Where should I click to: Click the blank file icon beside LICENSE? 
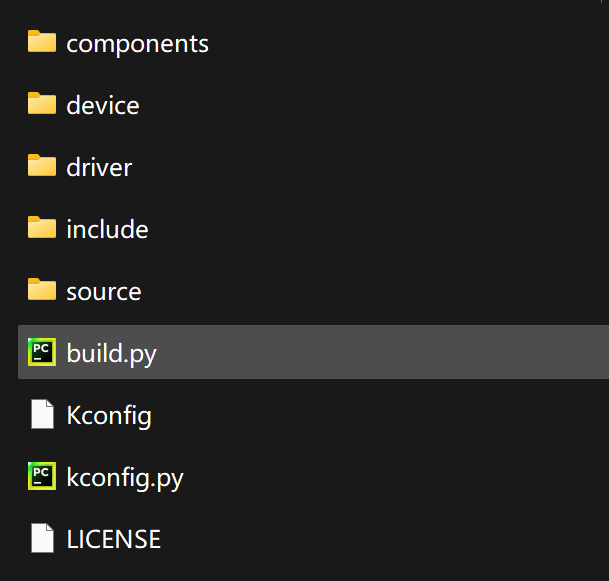(42, 538)
